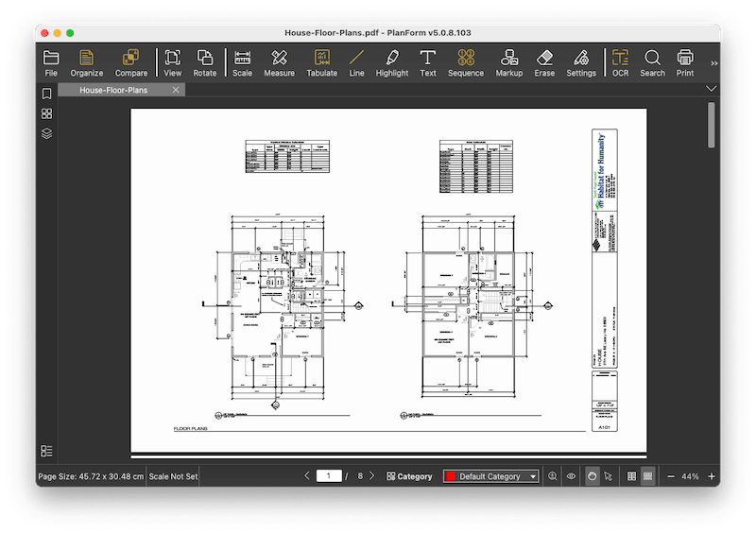Open the list panel icon at sidebar bottom
Image resolution: width=756 pixels, height=534 pixels.
coord(46,451)
